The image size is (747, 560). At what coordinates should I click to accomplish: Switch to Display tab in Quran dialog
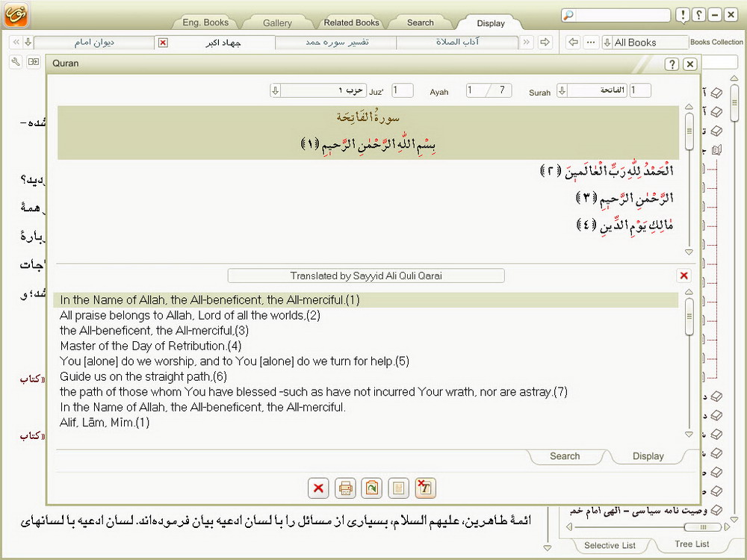[648, 456]
